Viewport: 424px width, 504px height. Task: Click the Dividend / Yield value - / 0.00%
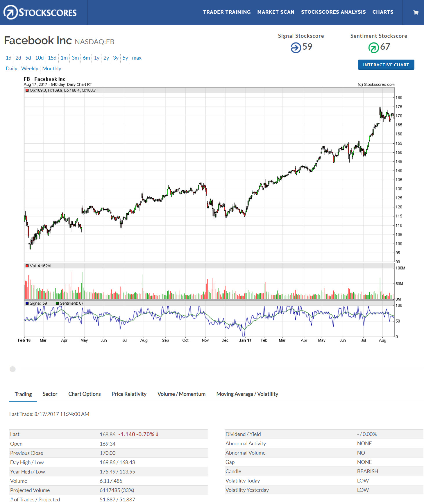pyautogui.click(x=367, y=434)
